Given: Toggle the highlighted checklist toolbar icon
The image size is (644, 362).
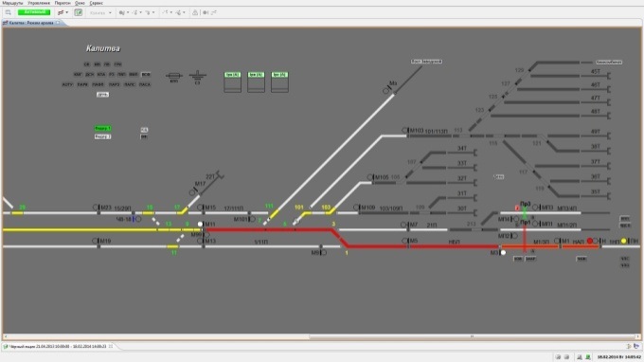Looking at the screenshot, I should click(79, 12).
